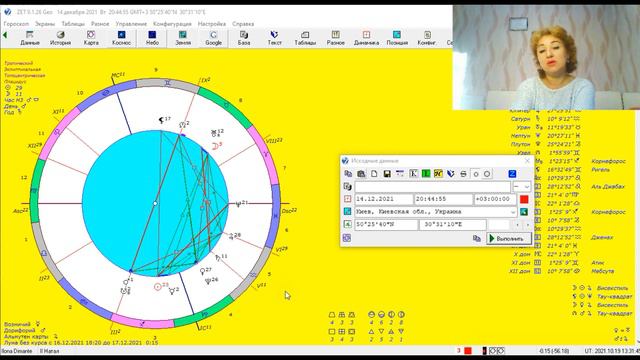The height and width of the screenshot is (360, 640).
Task: Click the purple icon at dialog bottom-left
Action: click(x=347, y=238)
